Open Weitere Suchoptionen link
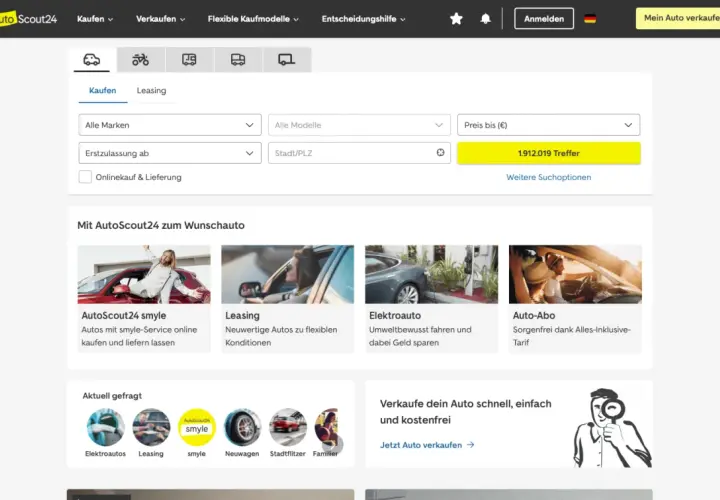This screenshot has height=500, width=720. (549, 177)
